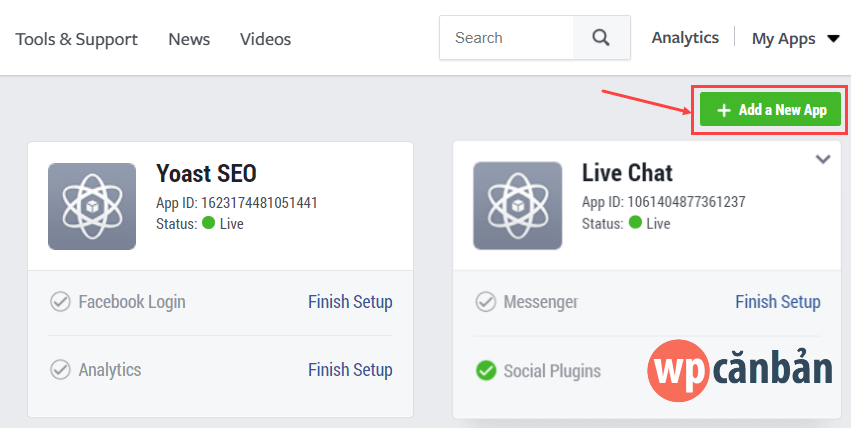Screen dimensions: 851x428
Task: Select App ID 1623174481051441 text
Action: [237, 203]
